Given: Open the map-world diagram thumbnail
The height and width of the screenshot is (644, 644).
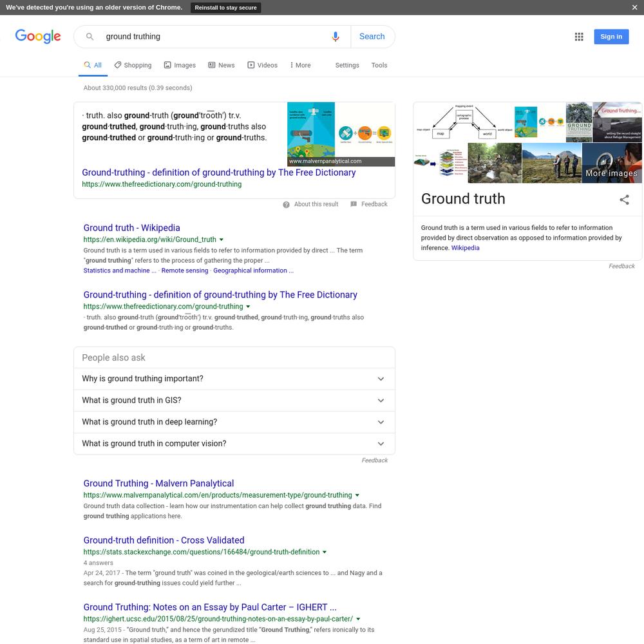Looking at the screenshot, I should (x=464, y=122).
